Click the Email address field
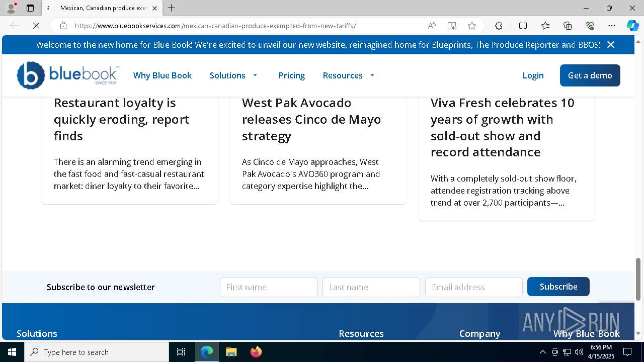Viewport: 644px width, 362px height. click(474, 287)
